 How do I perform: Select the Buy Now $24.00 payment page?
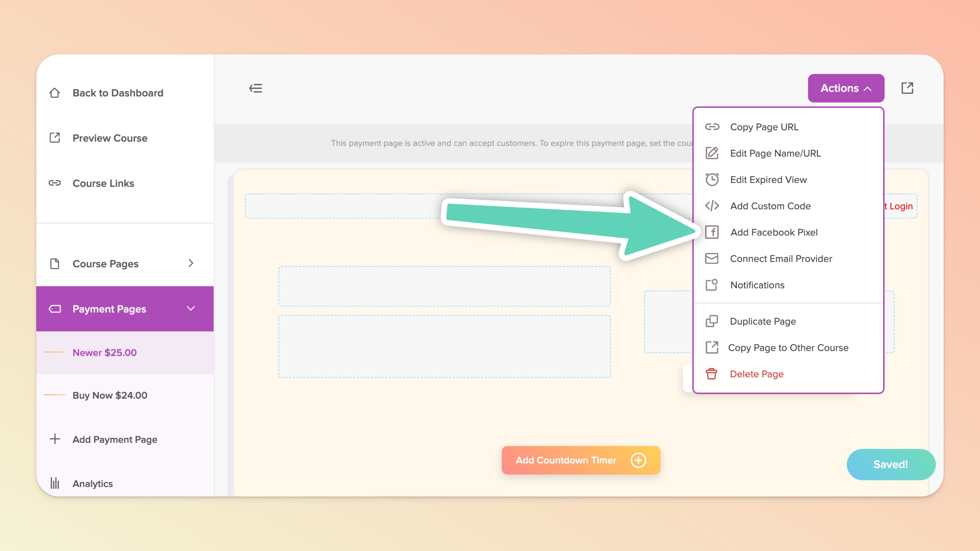tap(110, 395)
